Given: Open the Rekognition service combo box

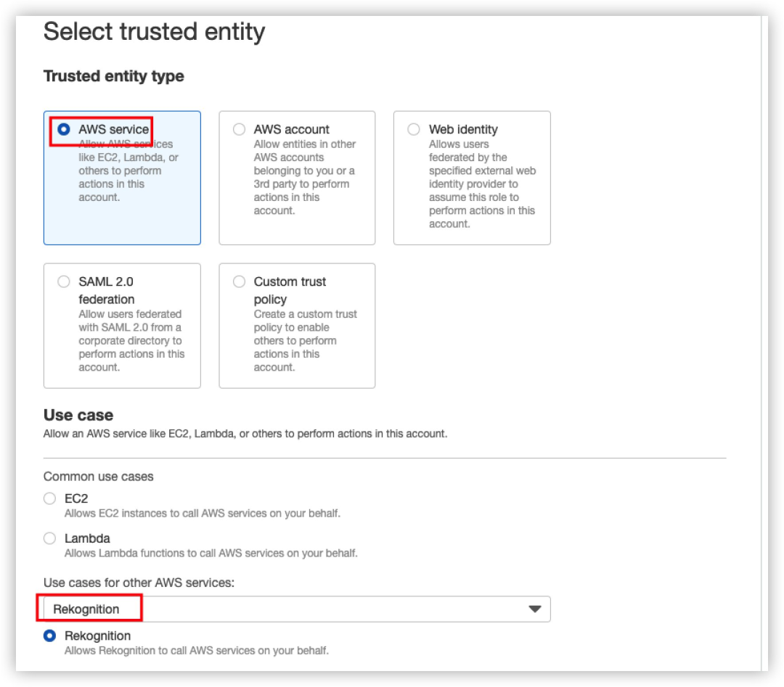Looking at the screenshot, I should [290, 609].
